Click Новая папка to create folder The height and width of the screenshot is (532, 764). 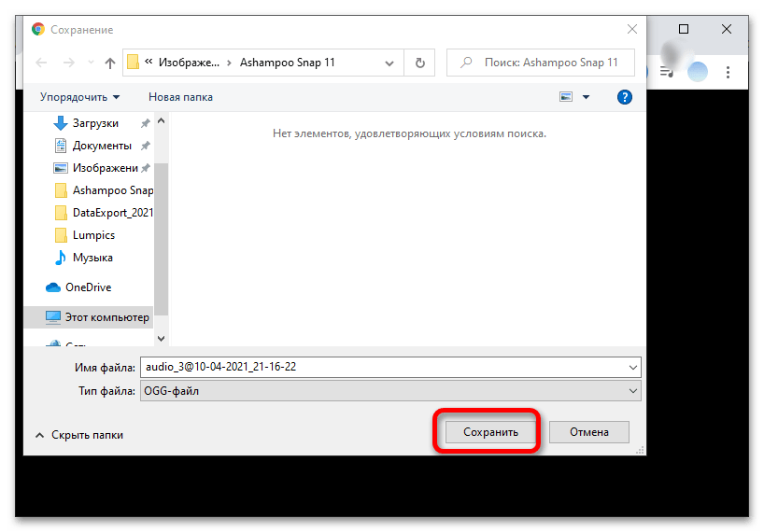[x=180, y=97]
